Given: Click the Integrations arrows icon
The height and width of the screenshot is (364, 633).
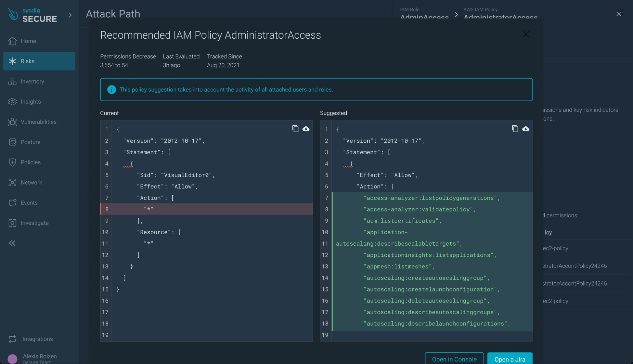Looking at the screenshot, I should click(12, 339).
